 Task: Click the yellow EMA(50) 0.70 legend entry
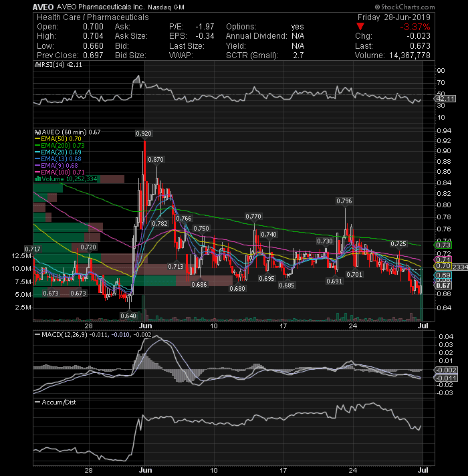point(59,139)
